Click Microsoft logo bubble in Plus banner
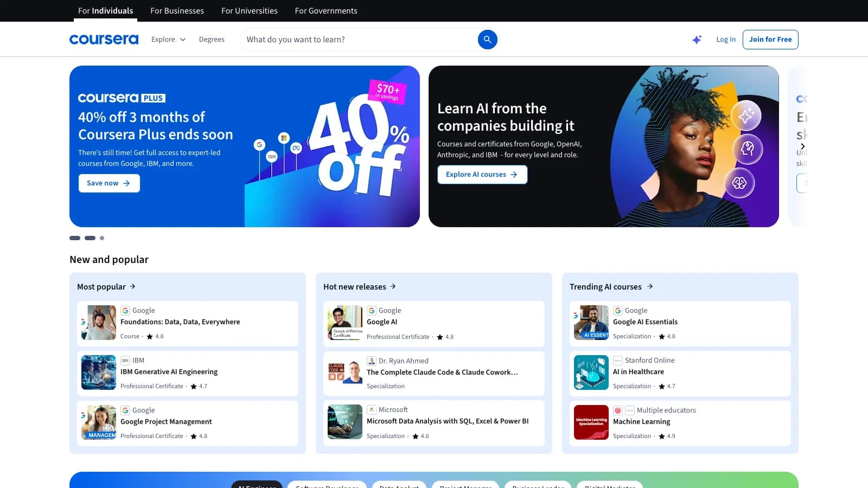The image size is (868, 488). [284, 138]
